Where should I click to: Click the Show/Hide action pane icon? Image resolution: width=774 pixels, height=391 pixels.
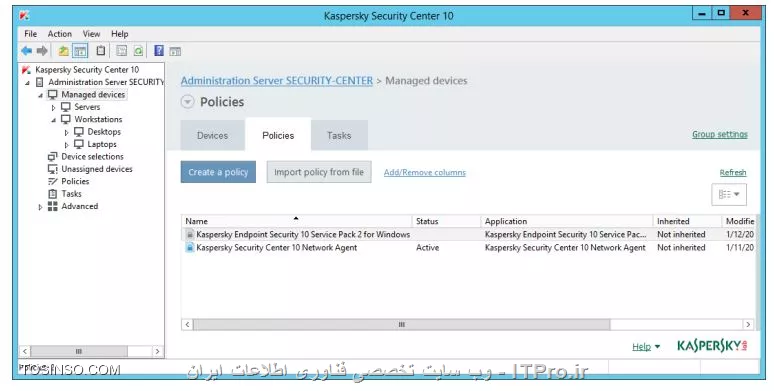click(x=175, y=51)
